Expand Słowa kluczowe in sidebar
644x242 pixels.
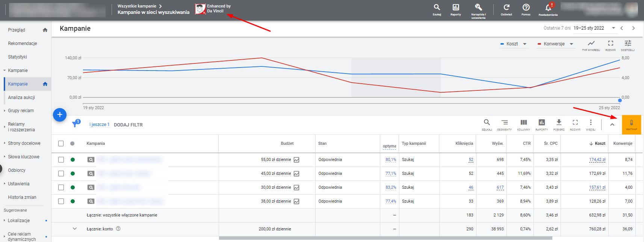pos(5,157)
